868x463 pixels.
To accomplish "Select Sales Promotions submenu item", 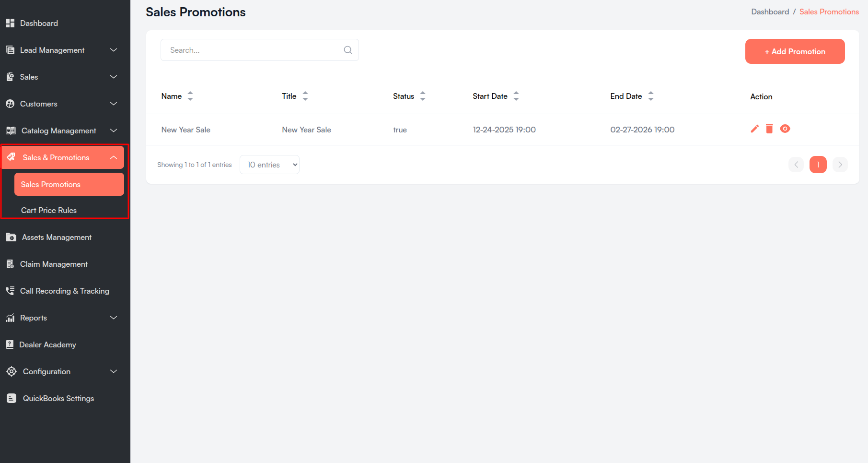I will pyautogui.click(x=69, y=184).
